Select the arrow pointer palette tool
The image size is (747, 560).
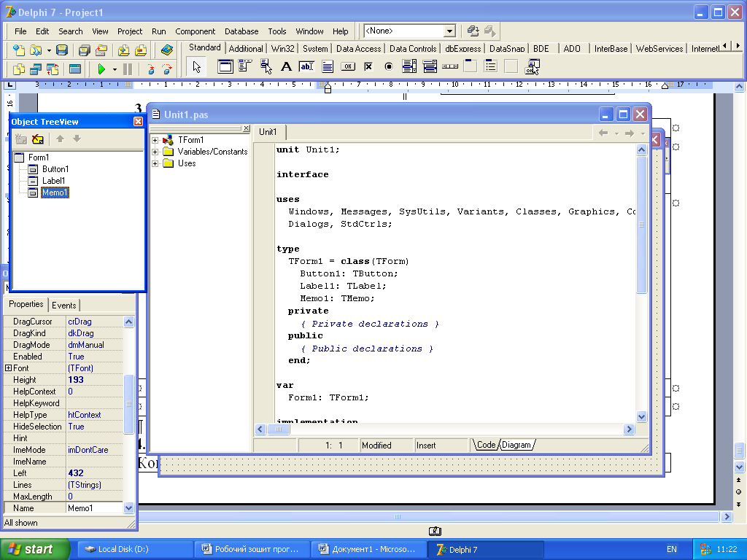(x=197, y=66)
